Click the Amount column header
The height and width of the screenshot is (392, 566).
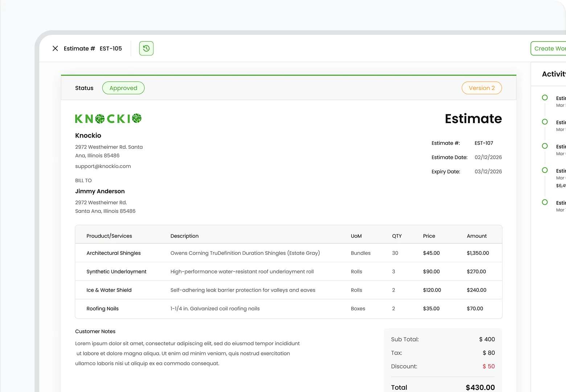(477, 236)
